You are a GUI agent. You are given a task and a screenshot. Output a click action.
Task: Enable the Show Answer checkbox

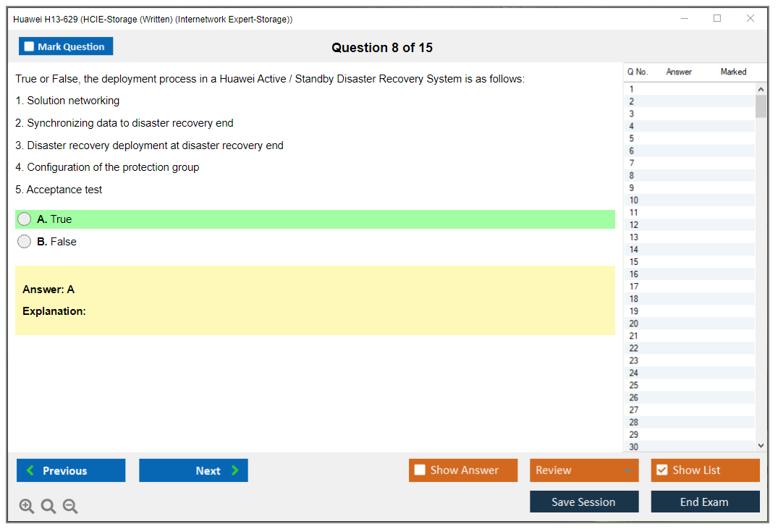click(x=420, y=470)
